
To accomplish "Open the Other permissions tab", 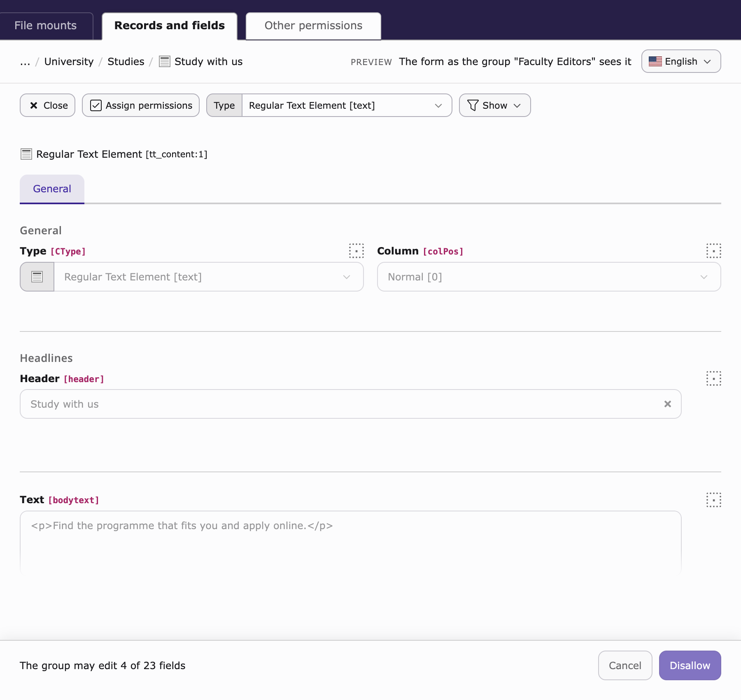I will click(313, 26).
